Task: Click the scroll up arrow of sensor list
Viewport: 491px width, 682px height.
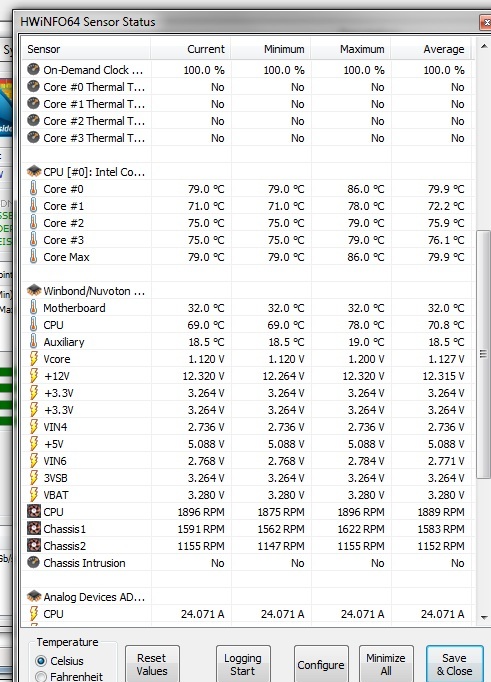Action: pos(484,46)
